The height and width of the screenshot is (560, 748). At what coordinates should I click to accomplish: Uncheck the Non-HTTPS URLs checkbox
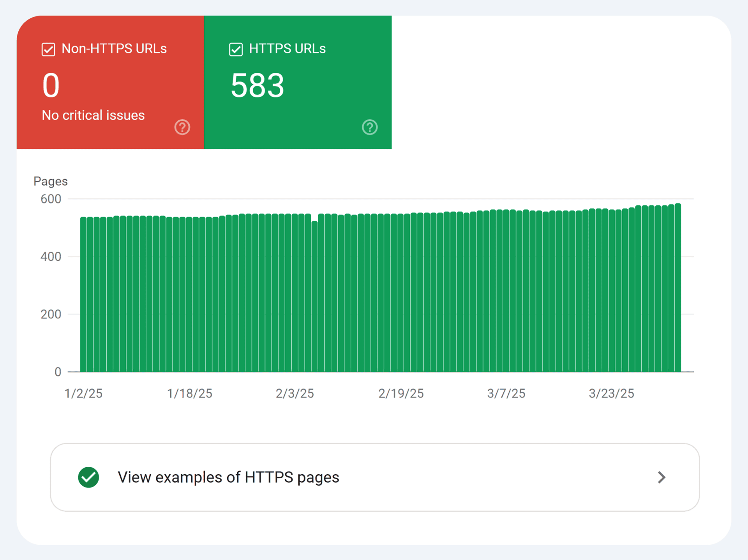(x=48, y=49)
